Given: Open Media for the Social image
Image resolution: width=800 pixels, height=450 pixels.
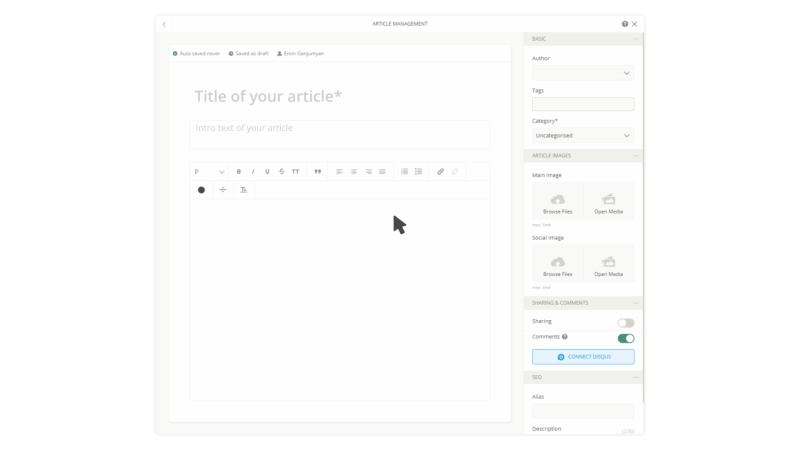Looking at the screenshot, I should pyautogui.click(x=608, y=265).
